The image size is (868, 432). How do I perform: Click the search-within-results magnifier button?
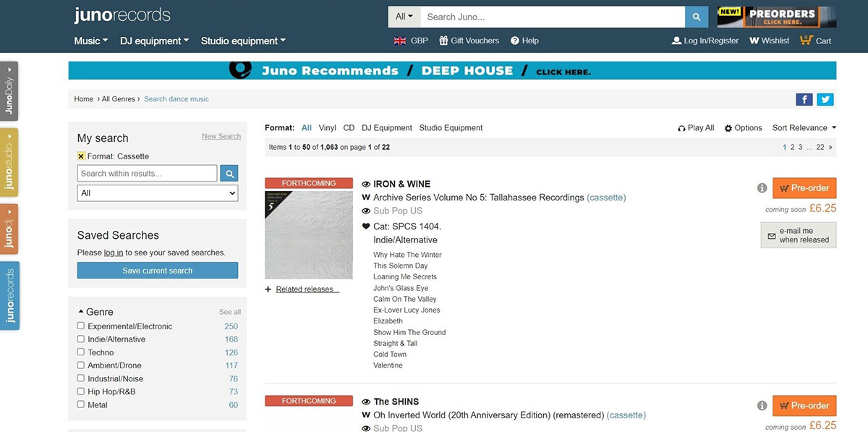coord(229,174)
